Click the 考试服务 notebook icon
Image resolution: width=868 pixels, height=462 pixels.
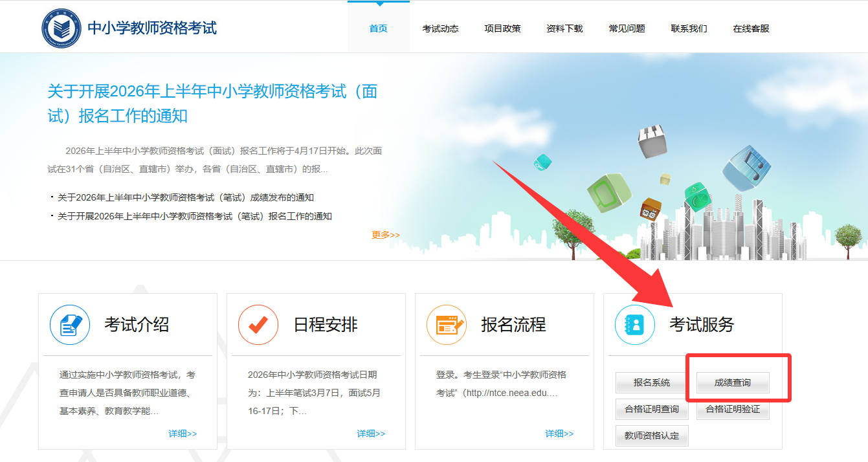pos(635,325)
